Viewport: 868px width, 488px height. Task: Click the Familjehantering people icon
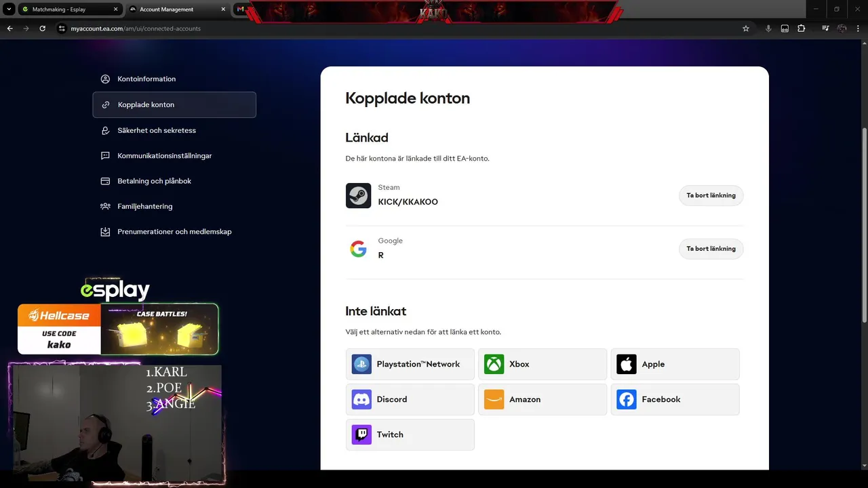[105, 206]
